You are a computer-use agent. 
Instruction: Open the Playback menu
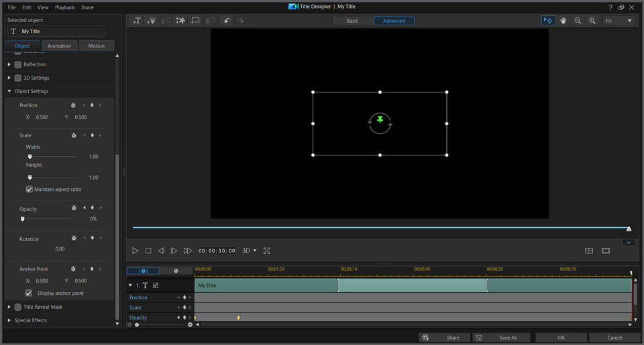click(x=65, y=7)
